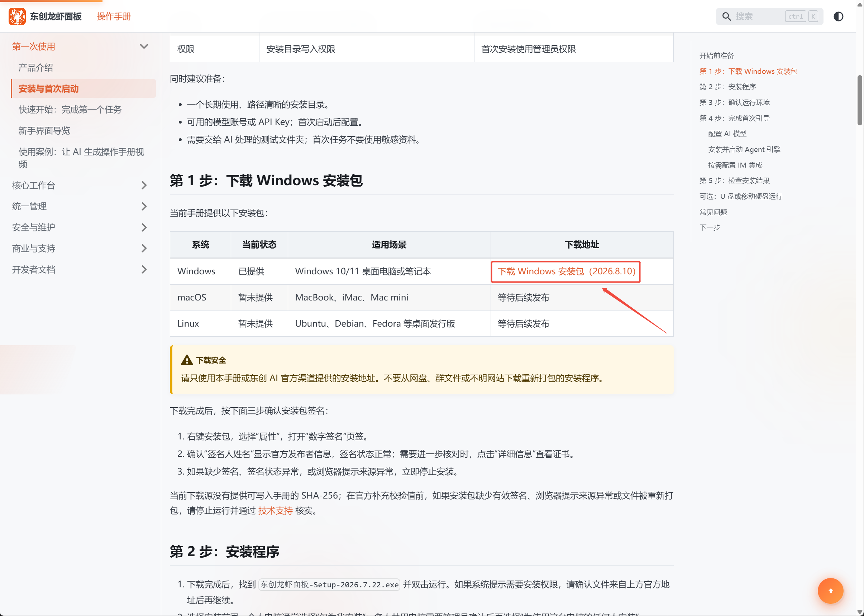This screenshot has height=616, width=864.
Task: Collapse the 第一次使用 section chevron
Action: pyautogui.click(x=144, y=46)
